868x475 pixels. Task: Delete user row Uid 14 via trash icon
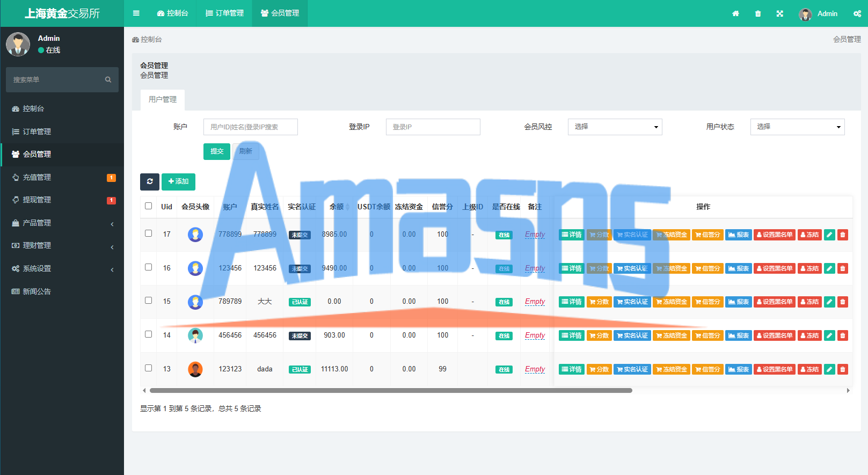tap(843, 335)
